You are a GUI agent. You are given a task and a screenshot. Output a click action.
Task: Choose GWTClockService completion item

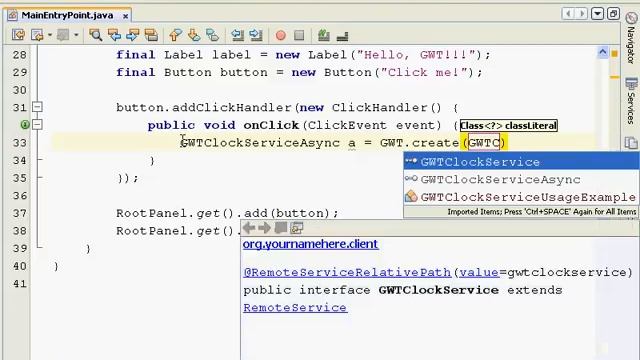[521, 162]
